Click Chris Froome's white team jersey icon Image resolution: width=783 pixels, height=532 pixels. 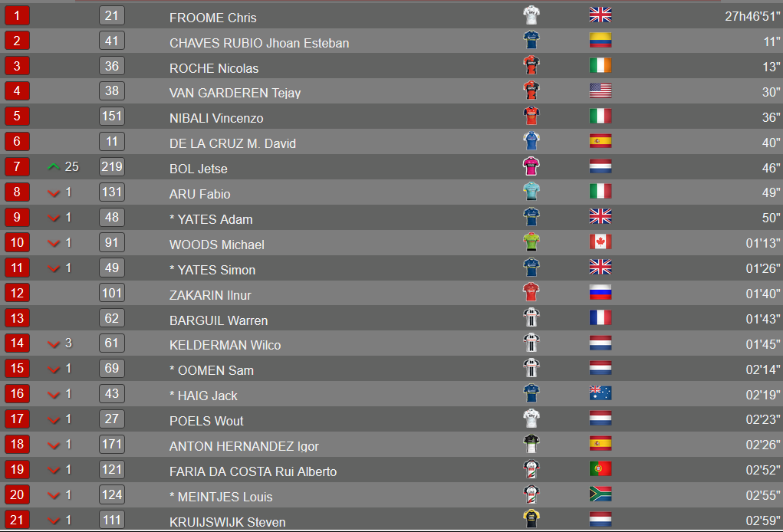531,15
